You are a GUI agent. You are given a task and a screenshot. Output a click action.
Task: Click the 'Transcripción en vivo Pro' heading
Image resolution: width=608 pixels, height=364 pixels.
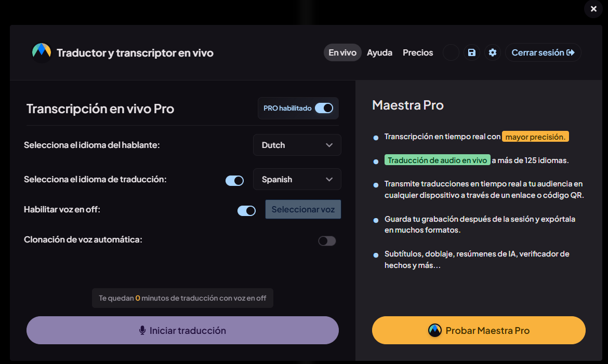[x=100, y=109]
